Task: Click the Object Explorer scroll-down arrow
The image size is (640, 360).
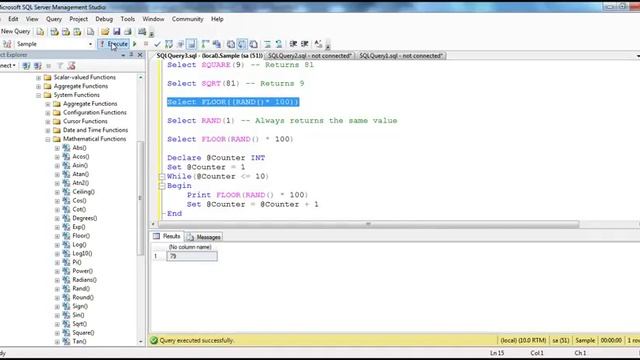Action: click(141, 342)
